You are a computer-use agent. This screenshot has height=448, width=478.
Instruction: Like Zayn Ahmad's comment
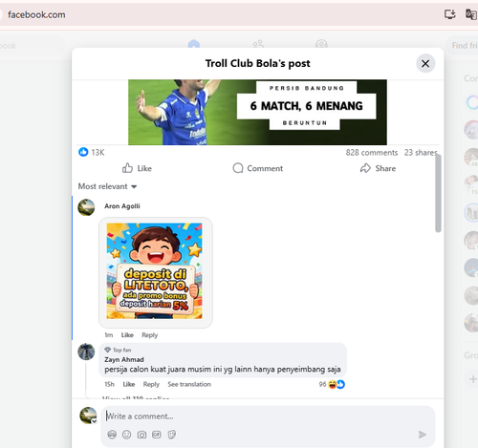click(x=129, y=384)
